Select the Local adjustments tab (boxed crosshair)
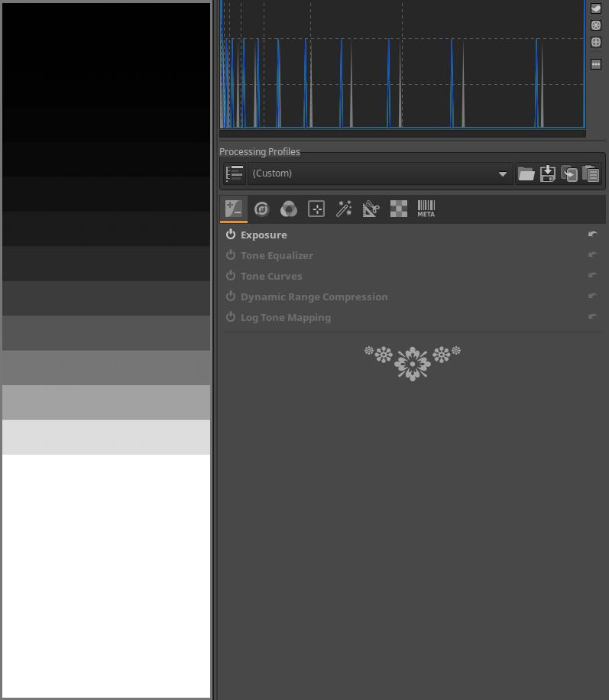 click(316, 209)
